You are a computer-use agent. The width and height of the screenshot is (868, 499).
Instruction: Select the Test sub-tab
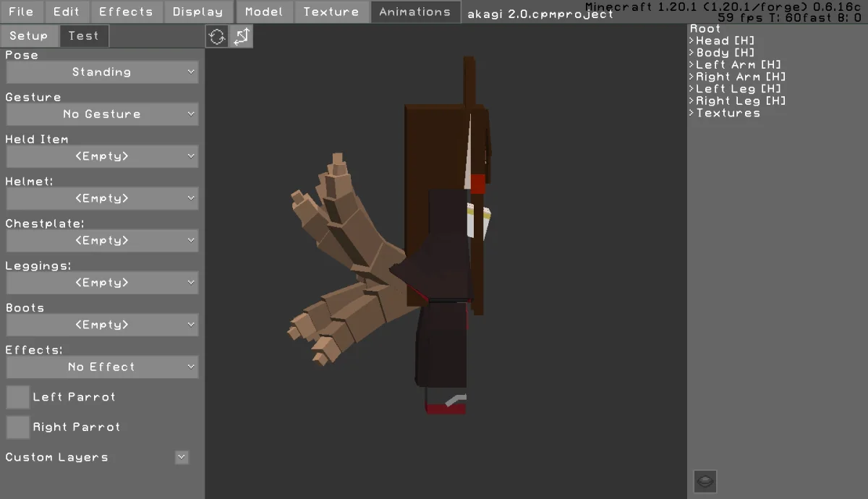(84, 35)
